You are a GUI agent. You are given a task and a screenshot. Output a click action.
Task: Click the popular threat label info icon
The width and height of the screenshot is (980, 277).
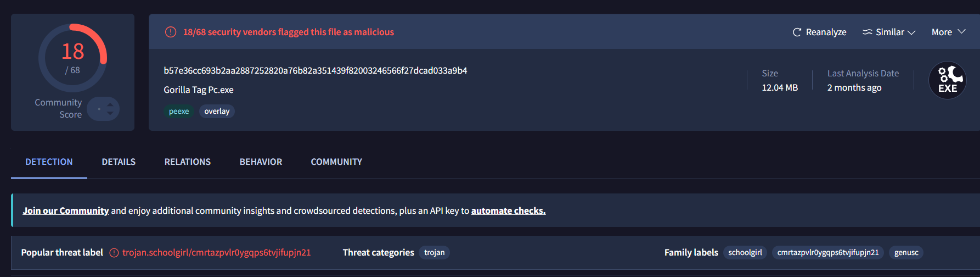(x=114, y=253)
